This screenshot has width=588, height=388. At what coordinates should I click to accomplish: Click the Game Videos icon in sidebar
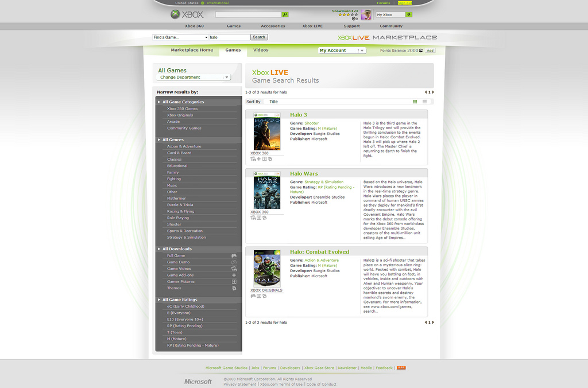(x=234, y=269)
